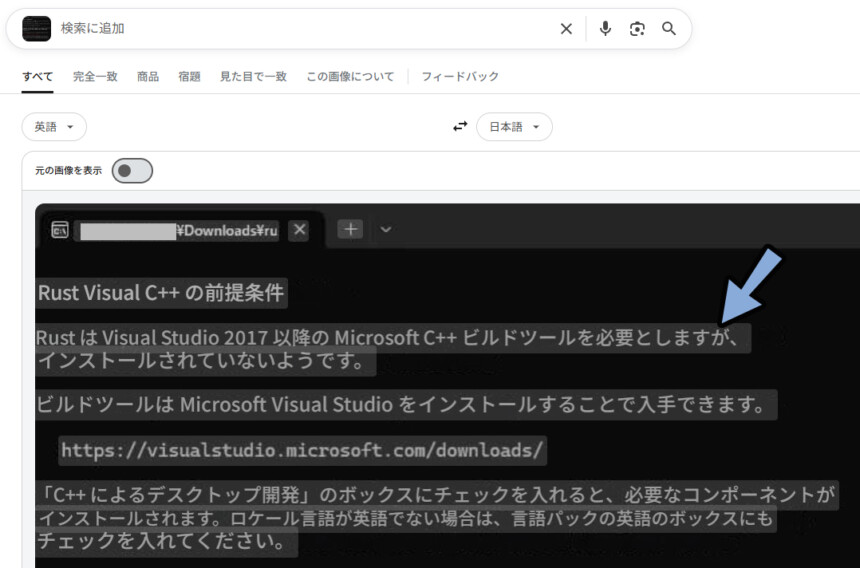860x568 pixels.
Task: Open the '日本語' target language dropdown
Action: pos(514,127)
